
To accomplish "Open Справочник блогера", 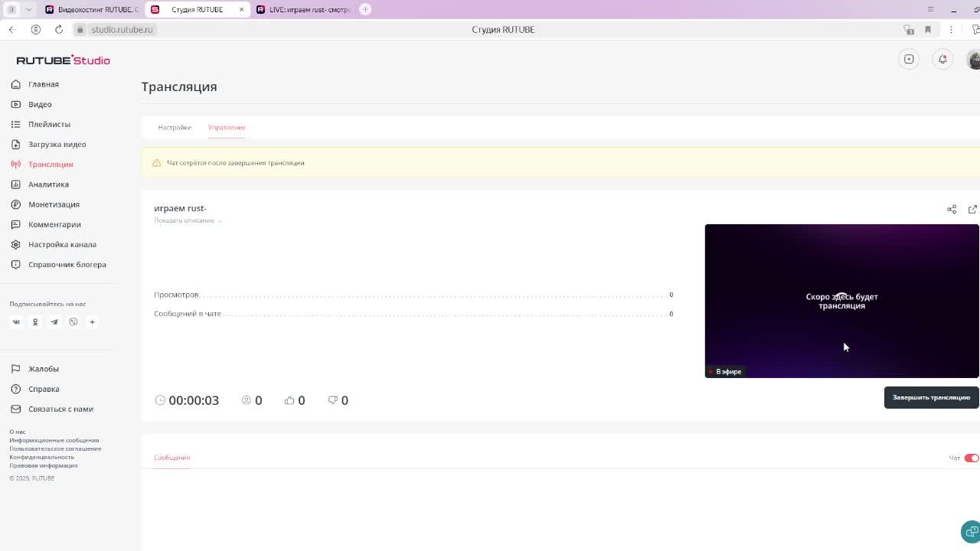I will [x=67, y=264].
